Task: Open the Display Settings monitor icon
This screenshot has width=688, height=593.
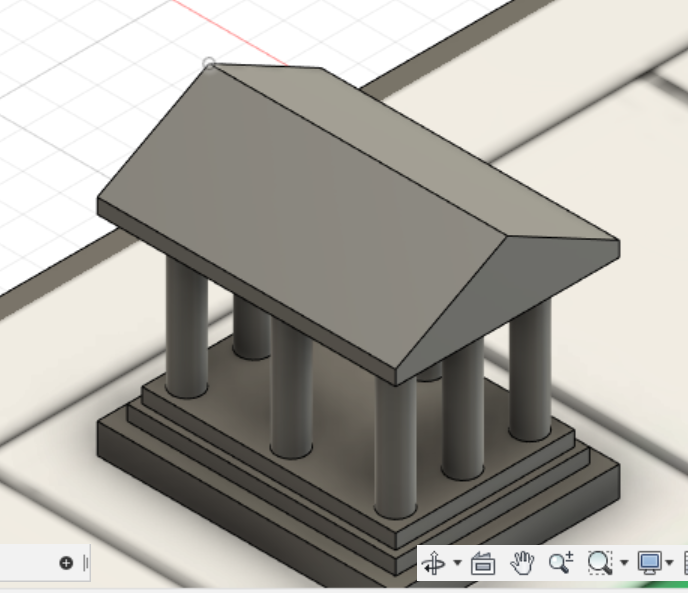Action: (x=650, y=563)
